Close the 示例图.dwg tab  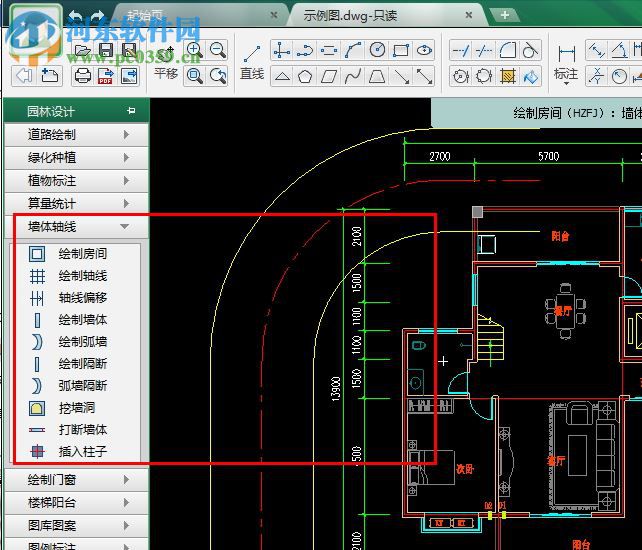point(469,15)
